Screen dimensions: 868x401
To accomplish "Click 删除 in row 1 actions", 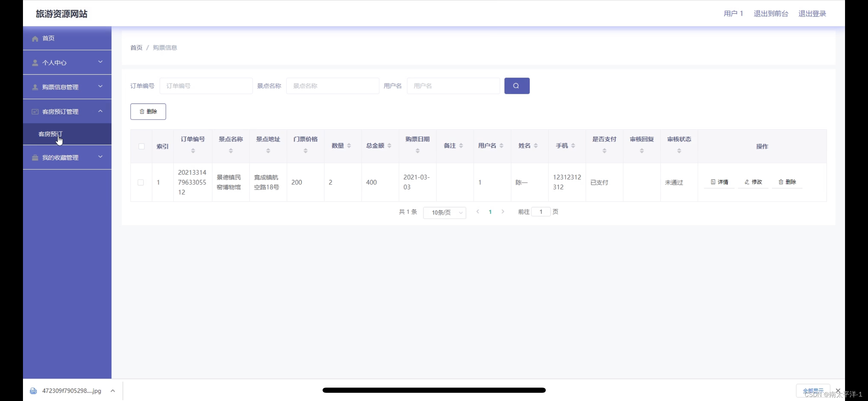I will [787, 182].
